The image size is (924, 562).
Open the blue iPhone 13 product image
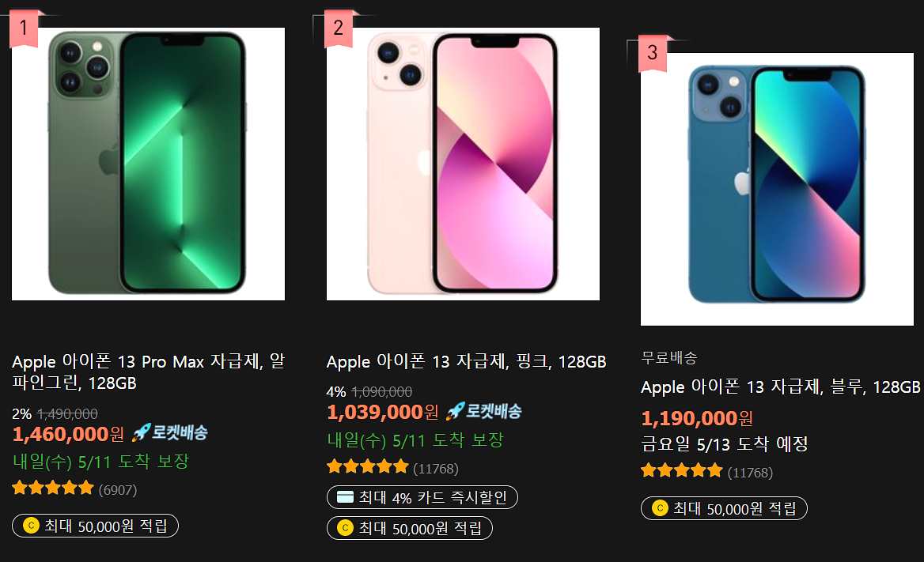click(777, 189)
